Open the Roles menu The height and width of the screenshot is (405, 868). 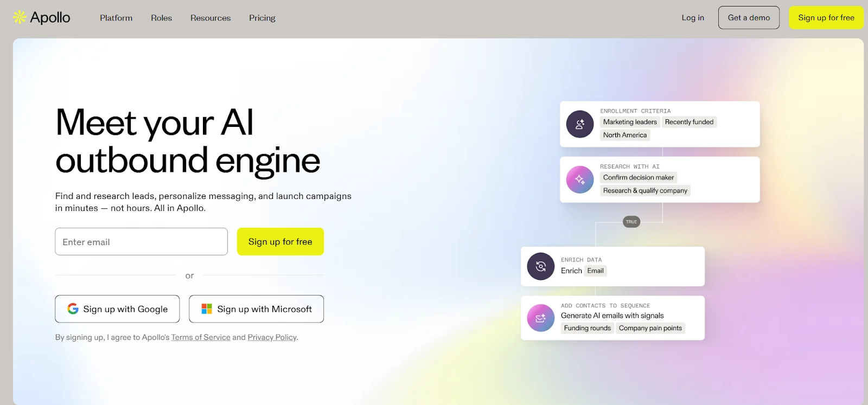(161, 18)
